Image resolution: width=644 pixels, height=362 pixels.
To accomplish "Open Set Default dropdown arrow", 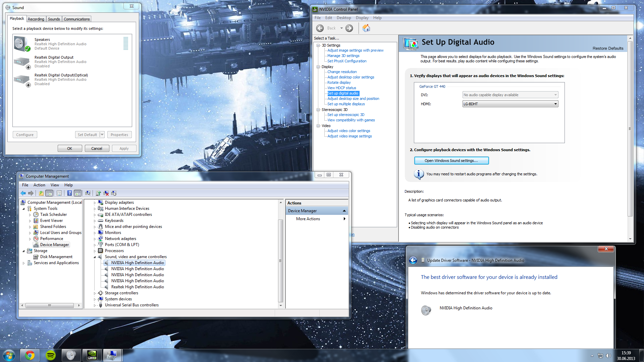I will (102, 135).
